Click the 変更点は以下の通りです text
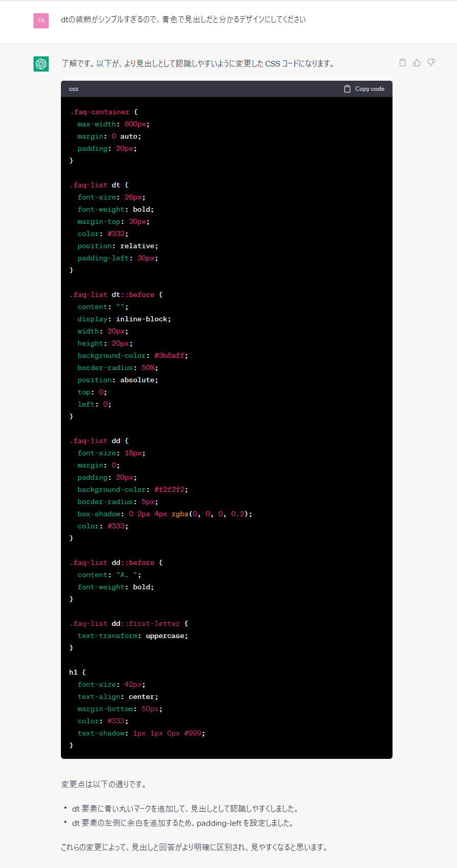This screenshot has height=868, width=457. tap(104, 784)
